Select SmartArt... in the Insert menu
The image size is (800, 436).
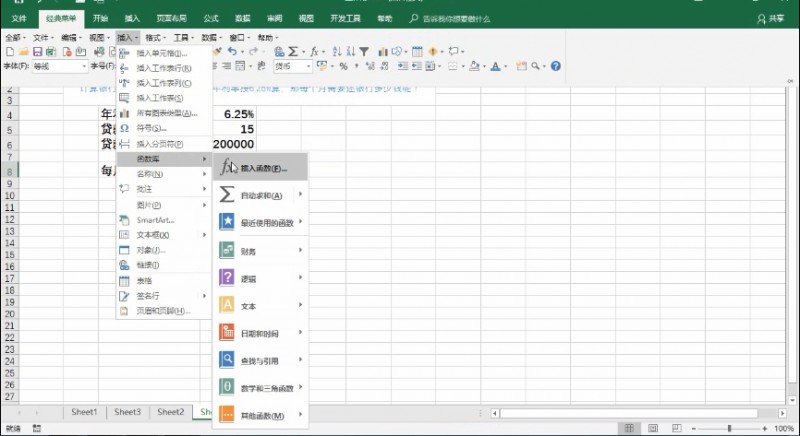coord(164,220)
